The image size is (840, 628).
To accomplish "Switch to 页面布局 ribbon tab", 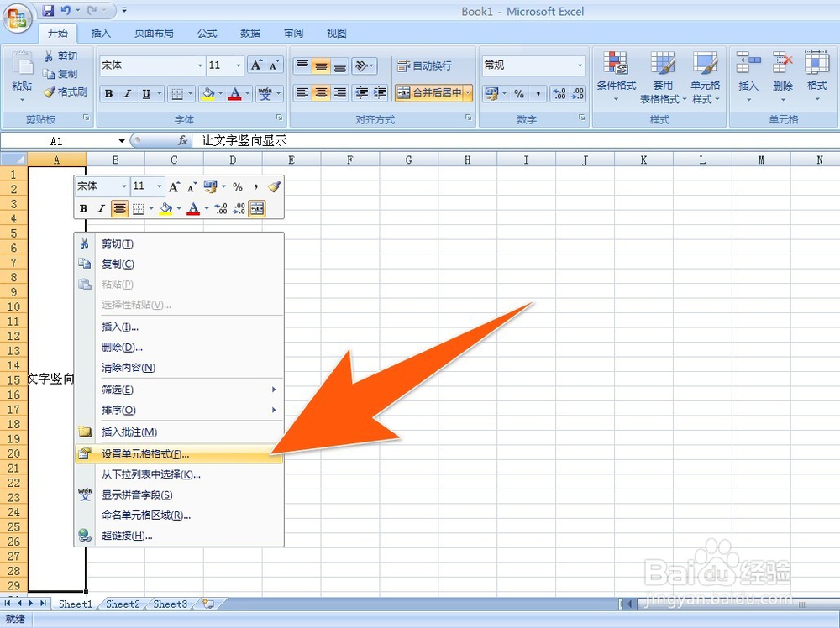I will pyautogui.click(x=154, y=34).
